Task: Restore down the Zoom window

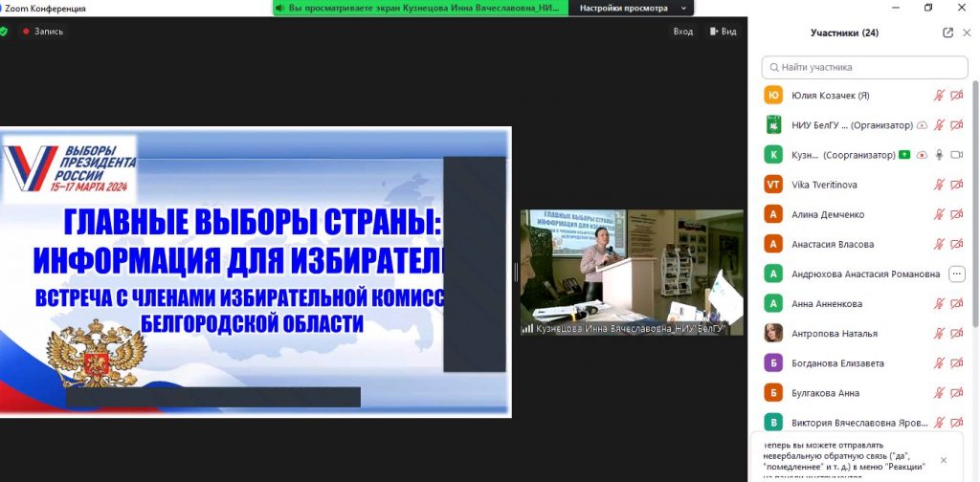Action: tap(928, 8)
